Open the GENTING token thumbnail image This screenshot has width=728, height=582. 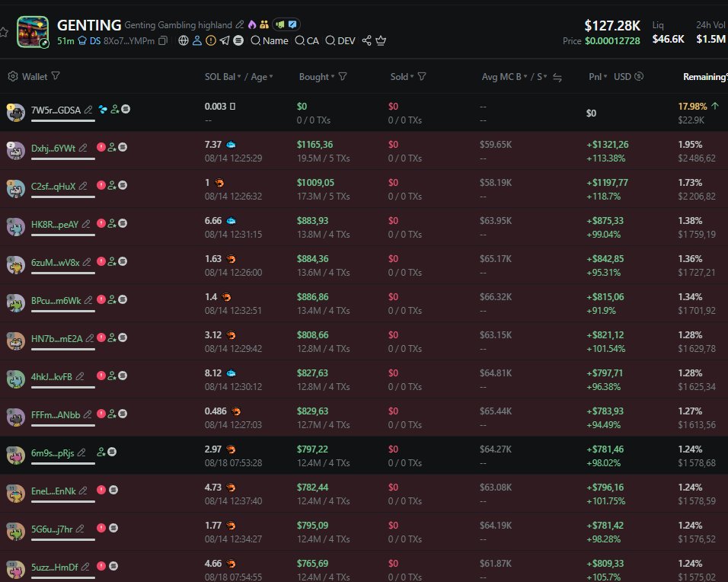point(33,32)
